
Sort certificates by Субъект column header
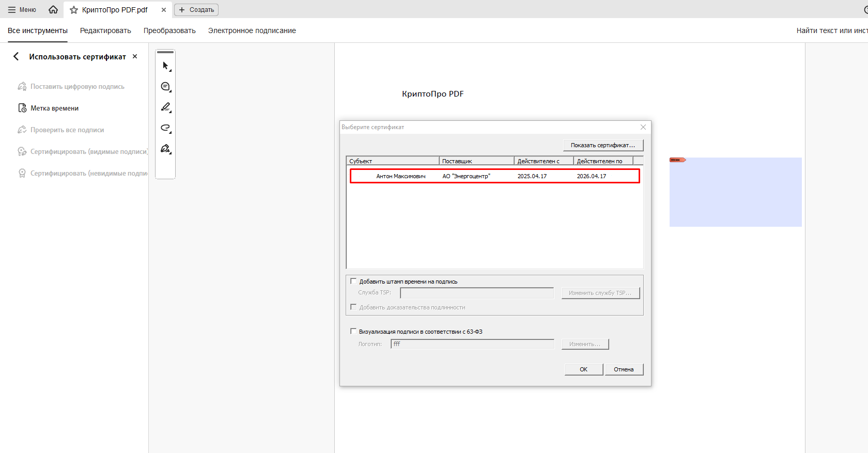coord(392,161)
